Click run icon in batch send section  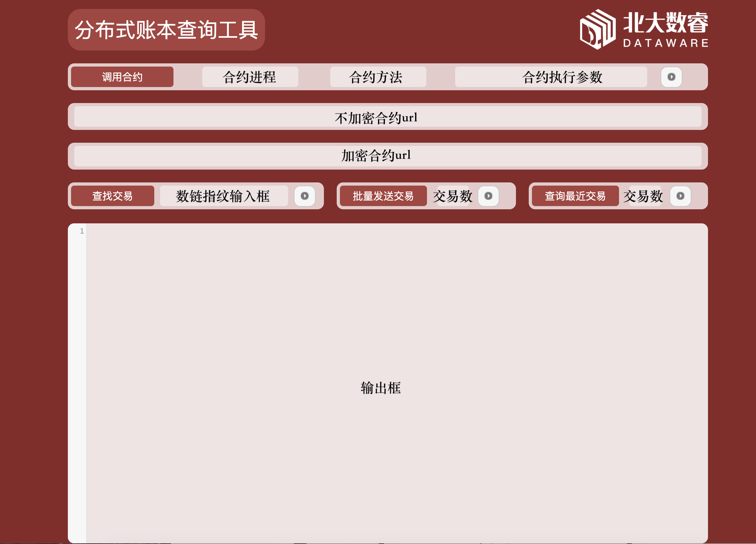pyautogui.click(x=488, y=196)
